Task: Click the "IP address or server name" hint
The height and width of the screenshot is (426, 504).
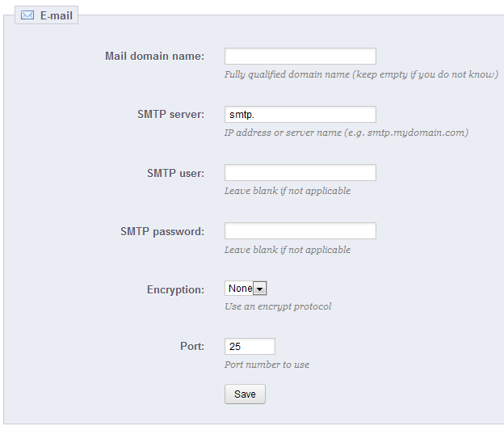Action: click(x=346, y=133)
